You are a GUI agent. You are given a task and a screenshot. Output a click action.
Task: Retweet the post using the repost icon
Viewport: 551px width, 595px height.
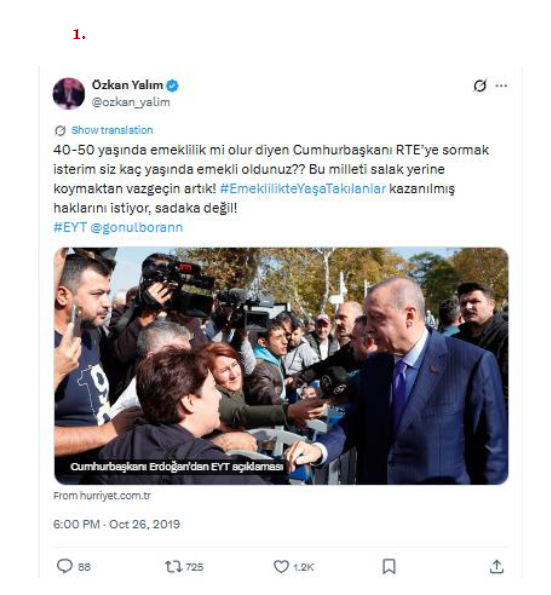[x=173, y=567]
